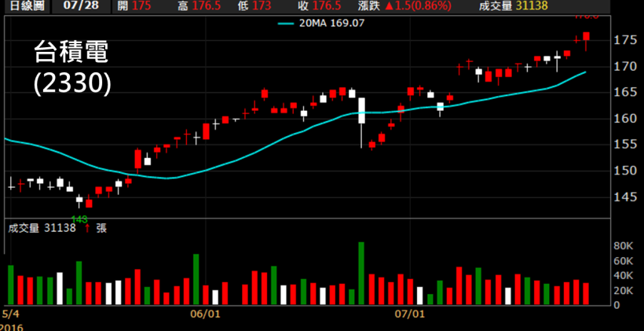Screen dimensions: 644x331
Task: Click the red up arrow beside 張
Action: pos(87,228)
